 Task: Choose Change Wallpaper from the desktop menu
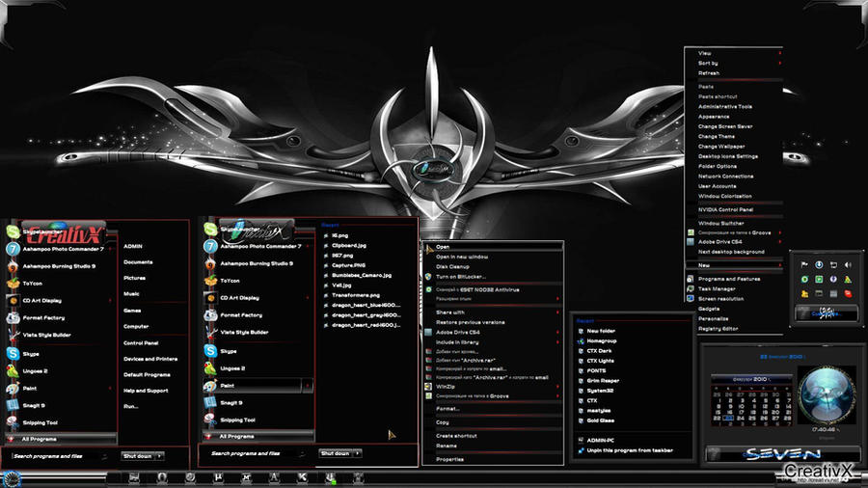point(721,147)
